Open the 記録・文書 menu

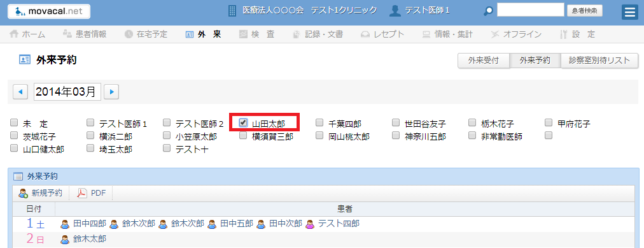click(318, 34)
